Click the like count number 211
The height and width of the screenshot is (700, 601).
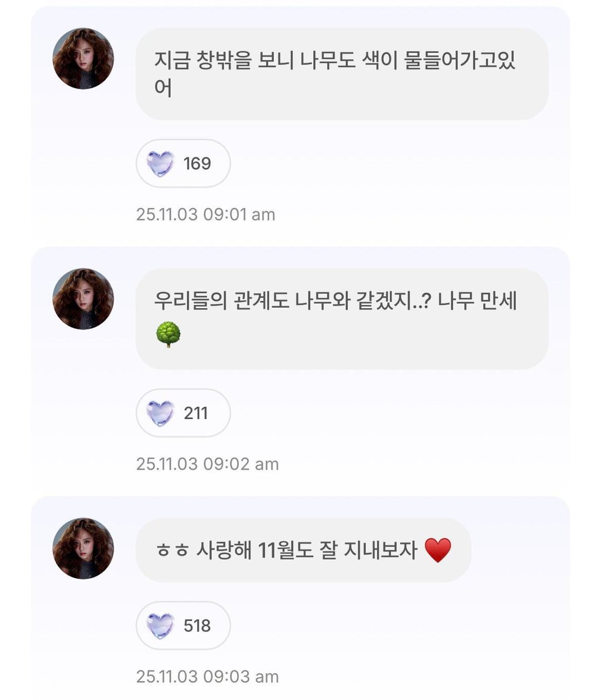tap(196, 413)
